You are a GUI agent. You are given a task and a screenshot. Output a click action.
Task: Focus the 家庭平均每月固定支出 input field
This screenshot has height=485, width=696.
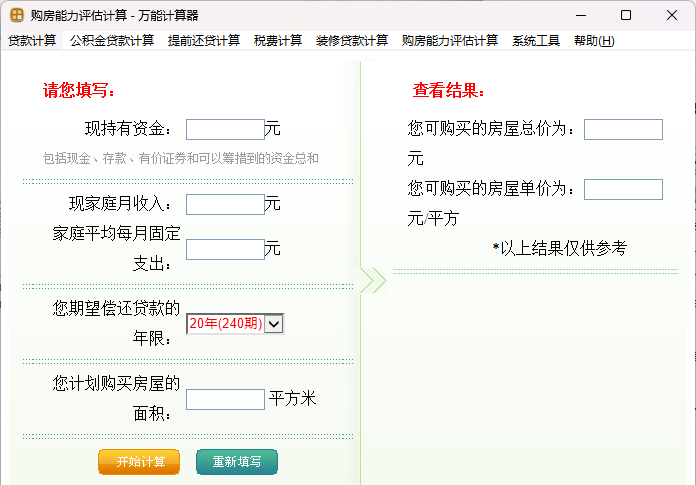225,249
